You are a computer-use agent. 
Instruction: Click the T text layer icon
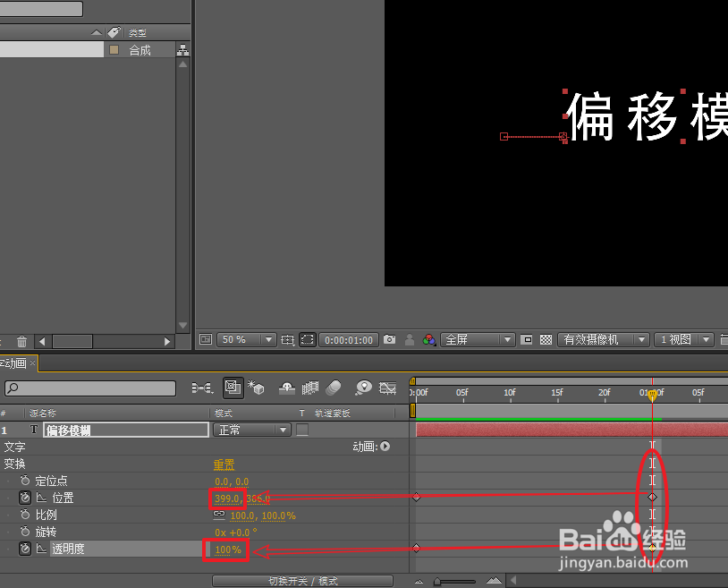click(33, 430)
